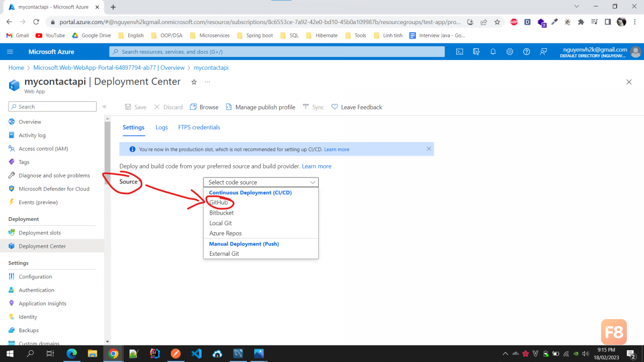Open the Directories and subscriptions filter icon

(476, 51)
